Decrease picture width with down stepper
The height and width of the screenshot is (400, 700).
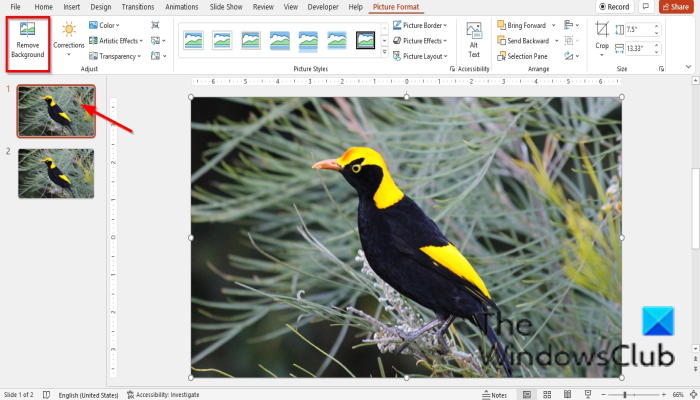tap(656, 51)
